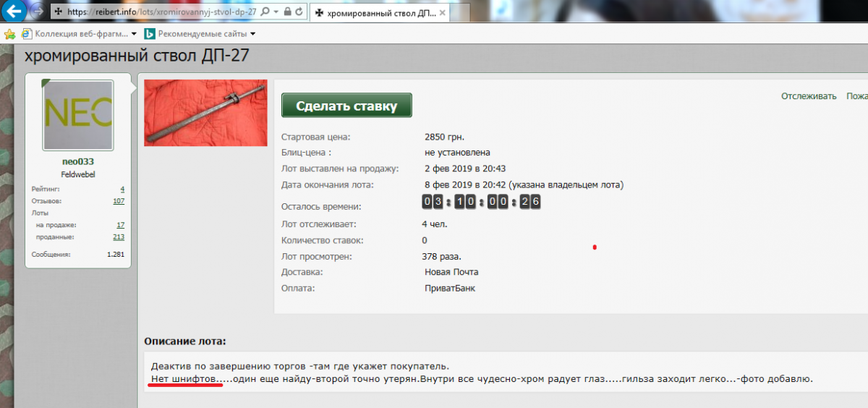This screenshot has height=408, width=868.
Task: Click the search magnifier icon in address bar
Action: coord(265,12)
